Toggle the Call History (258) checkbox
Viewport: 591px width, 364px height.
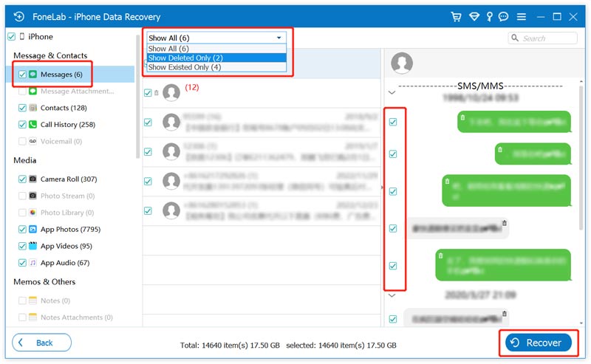pos(22,124)
